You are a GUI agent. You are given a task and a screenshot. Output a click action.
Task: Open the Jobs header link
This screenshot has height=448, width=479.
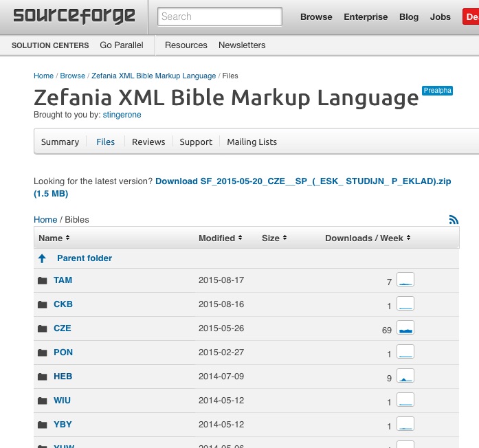441,16
